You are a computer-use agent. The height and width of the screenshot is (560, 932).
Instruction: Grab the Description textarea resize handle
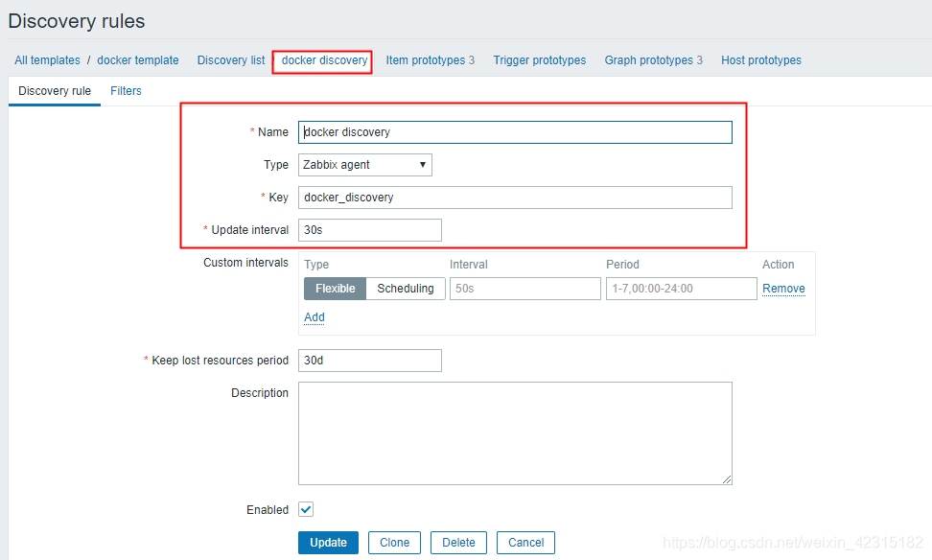(x=727, y=479)
